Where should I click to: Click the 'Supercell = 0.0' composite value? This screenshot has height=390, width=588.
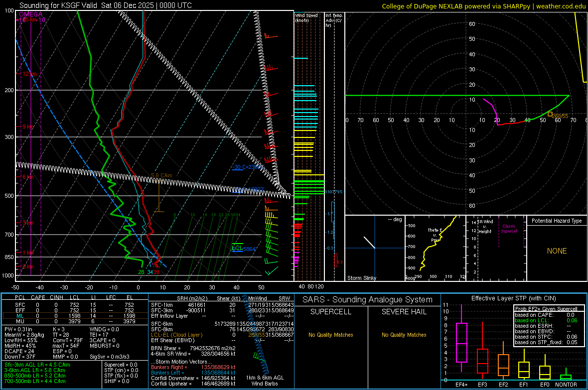[121, 365]
